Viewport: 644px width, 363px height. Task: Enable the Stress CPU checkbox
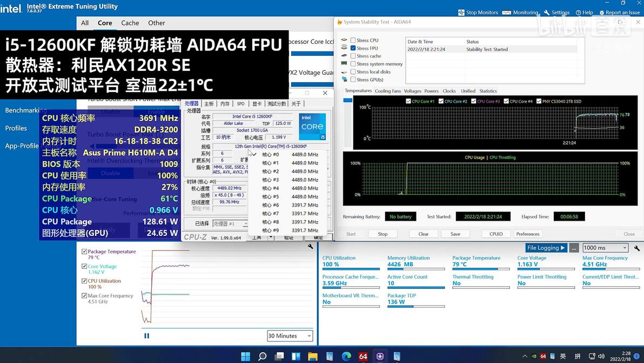(x=353, y=40)
